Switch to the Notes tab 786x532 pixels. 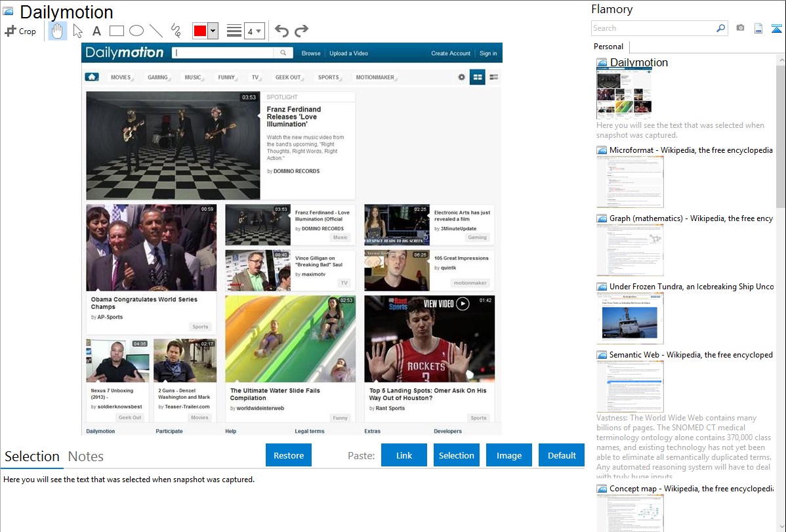click(x=86, y=457)
